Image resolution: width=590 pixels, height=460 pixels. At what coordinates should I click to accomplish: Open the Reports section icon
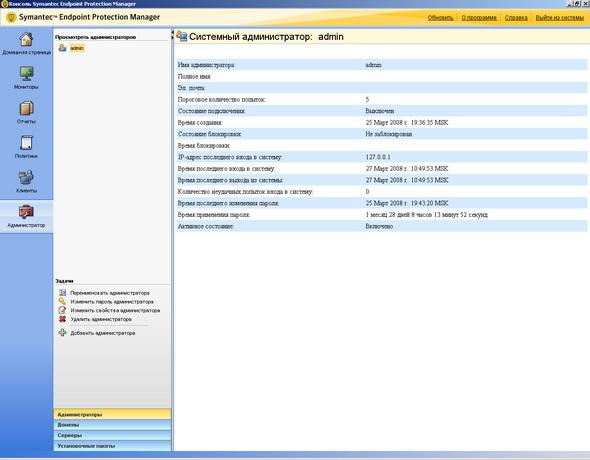(26, 109)
